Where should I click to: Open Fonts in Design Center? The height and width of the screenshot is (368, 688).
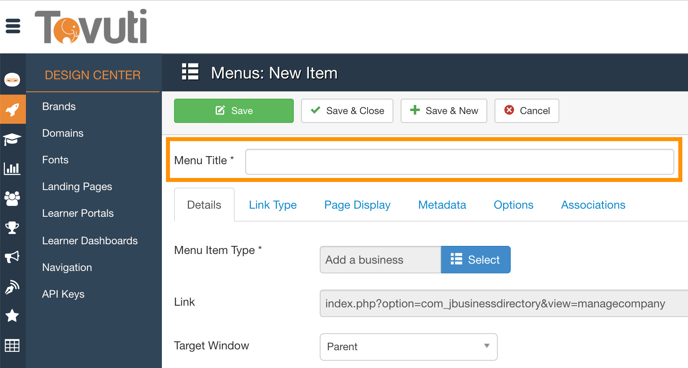click(55, 160)
